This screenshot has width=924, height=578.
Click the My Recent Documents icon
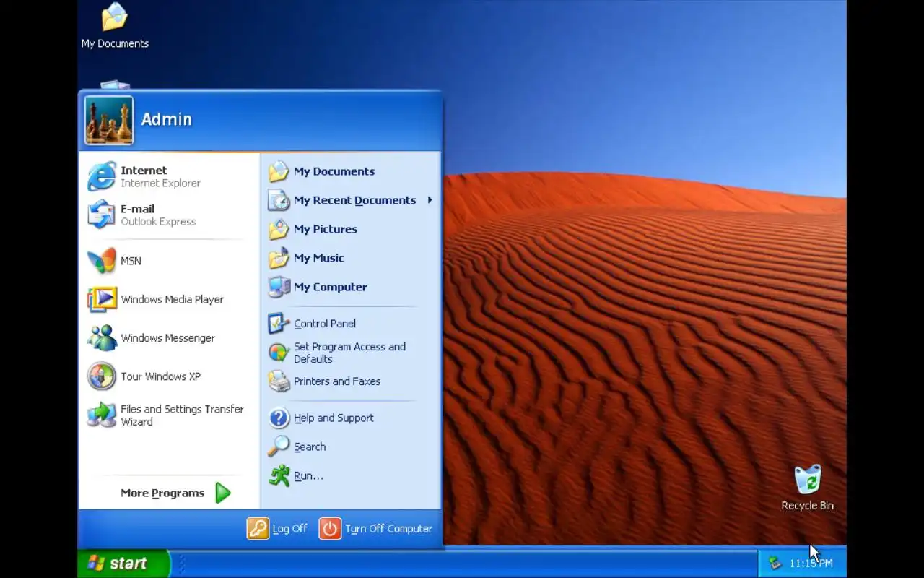279,200
